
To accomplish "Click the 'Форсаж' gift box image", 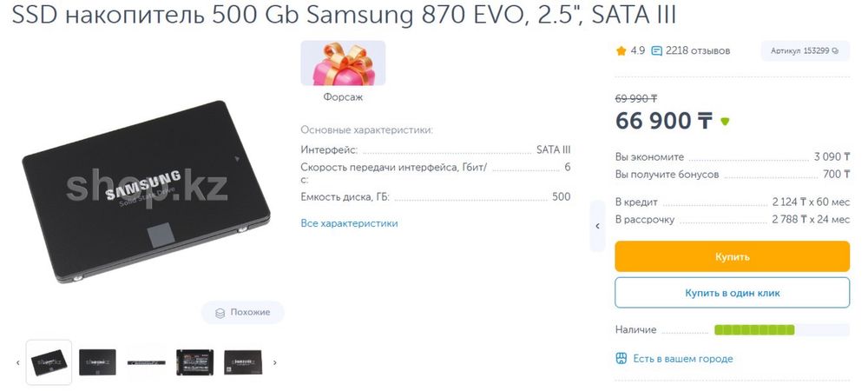I will [x=343, y=63].
